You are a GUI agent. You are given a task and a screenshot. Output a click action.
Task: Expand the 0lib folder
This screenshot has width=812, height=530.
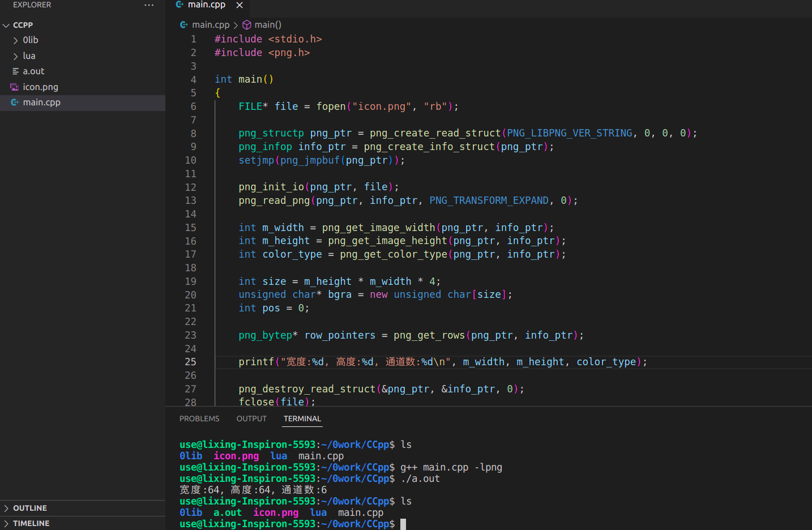click(15, 40)
